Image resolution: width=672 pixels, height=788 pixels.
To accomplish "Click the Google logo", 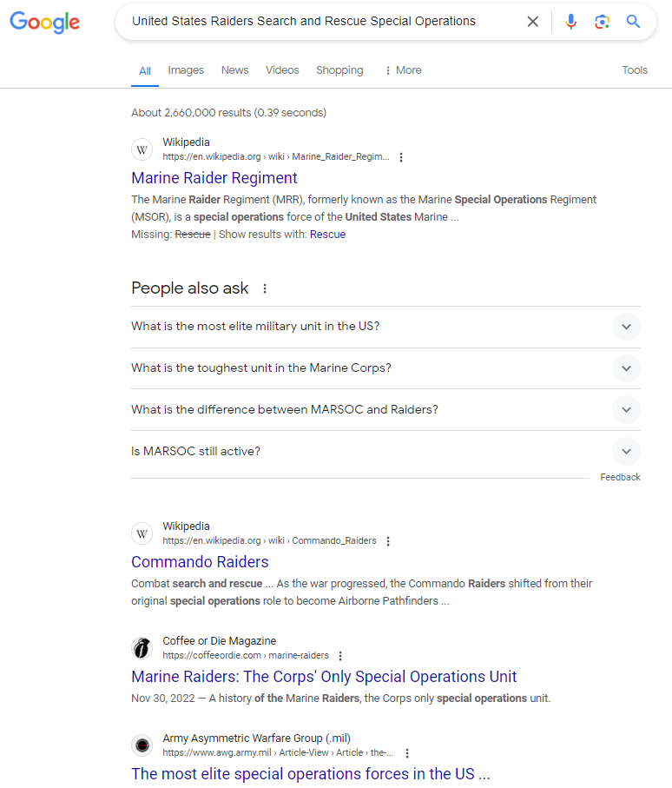I will point(44,23).
